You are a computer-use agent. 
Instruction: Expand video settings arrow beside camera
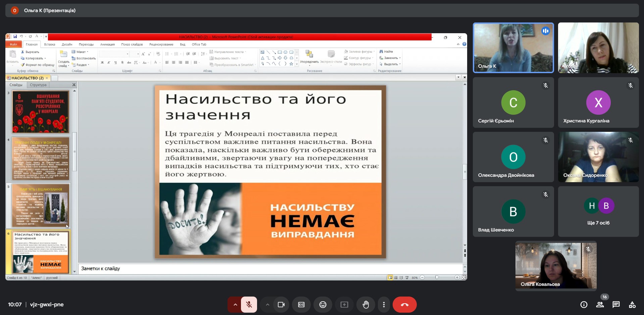click(267, 305)
